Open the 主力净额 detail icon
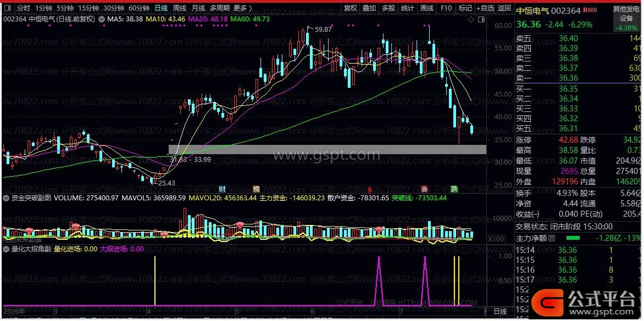 (552, 238)
